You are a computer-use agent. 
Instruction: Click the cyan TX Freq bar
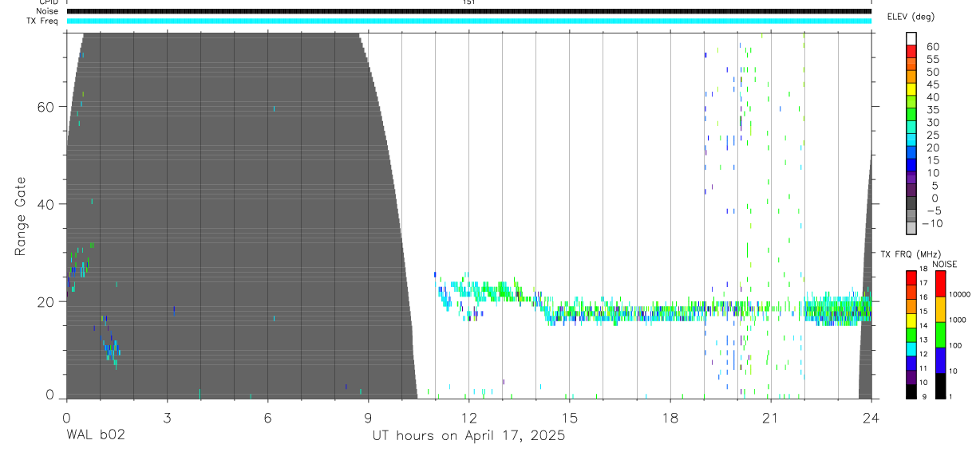(x=468, y=21)
